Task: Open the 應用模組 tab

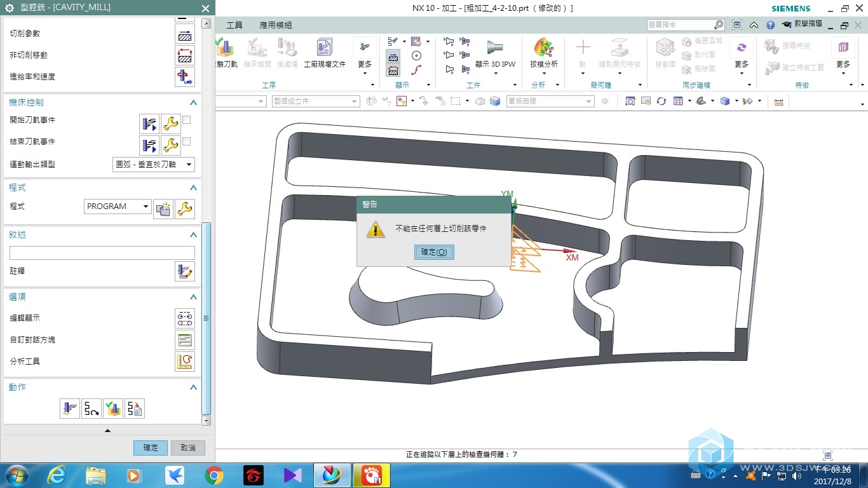Action: point(276,25)
